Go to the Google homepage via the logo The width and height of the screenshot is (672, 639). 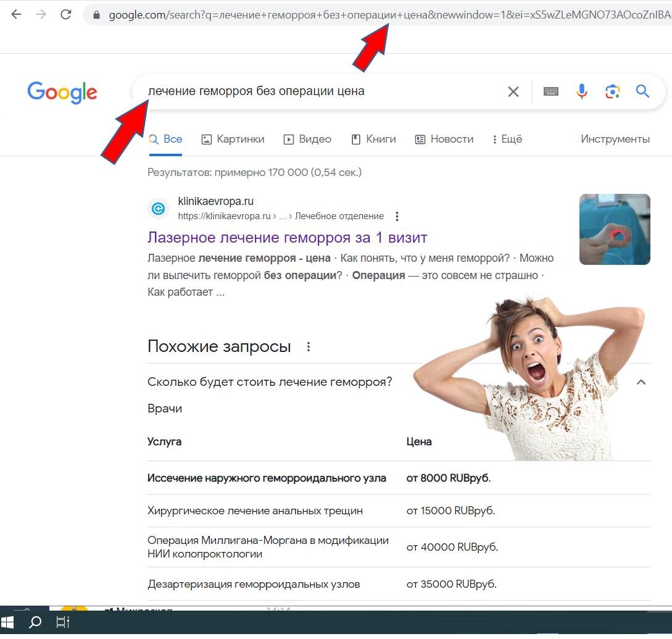(62, 93)
